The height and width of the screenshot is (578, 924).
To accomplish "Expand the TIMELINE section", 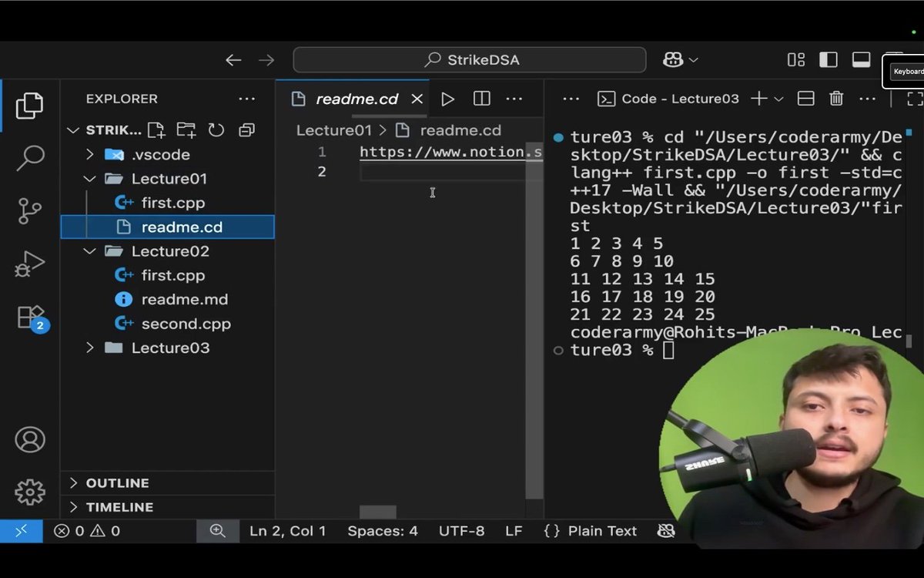I will coord(168,507).
